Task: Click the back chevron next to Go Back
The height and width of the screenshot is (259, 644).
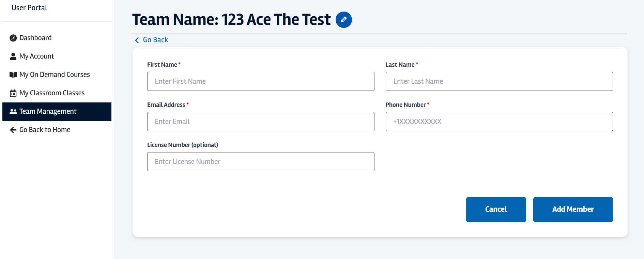Action: [x=137, y=40]
